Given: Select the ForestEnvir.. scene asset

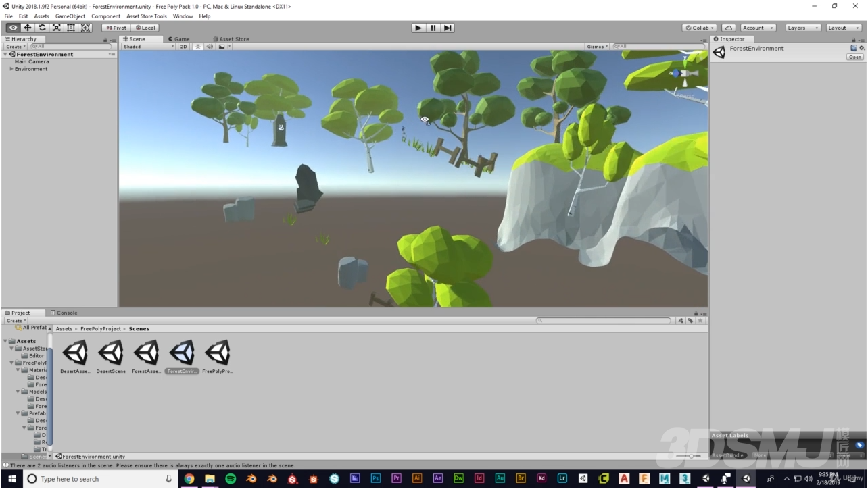Looking at the screenshot, I should click(182, 357).
